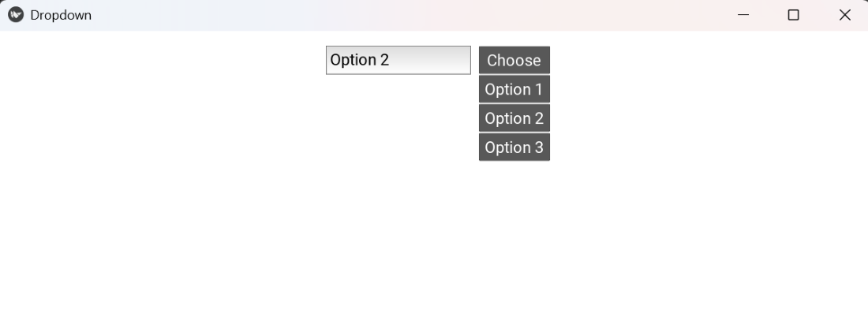Select Option 2 from the dropdown list
Viewport: 868px width, 325px height.
(x=514, y=118)
